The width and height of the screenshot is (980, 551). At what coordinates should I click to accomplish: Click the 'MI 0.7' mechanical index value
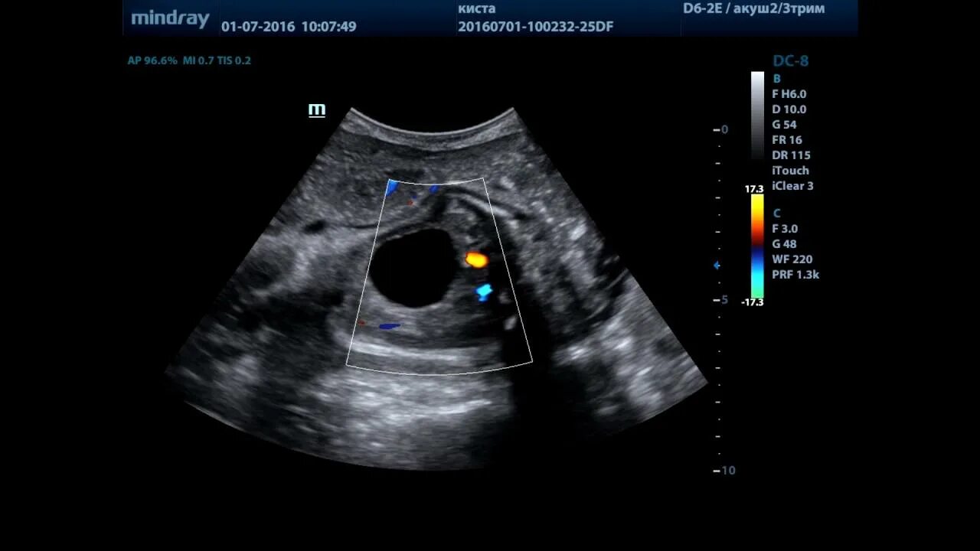coord(199,60)
